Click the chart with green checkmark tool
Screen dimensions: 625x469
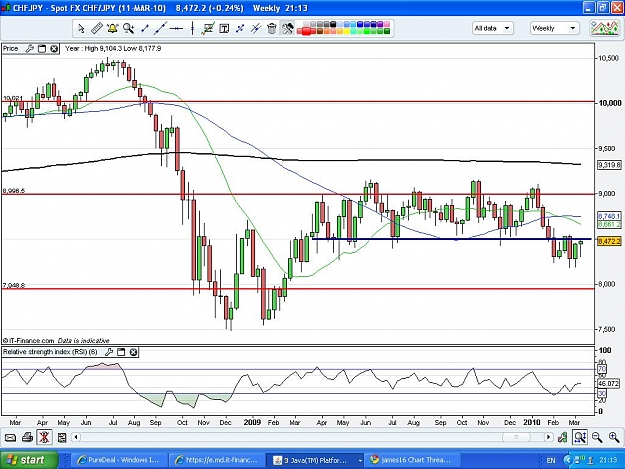tap(208, 28)
